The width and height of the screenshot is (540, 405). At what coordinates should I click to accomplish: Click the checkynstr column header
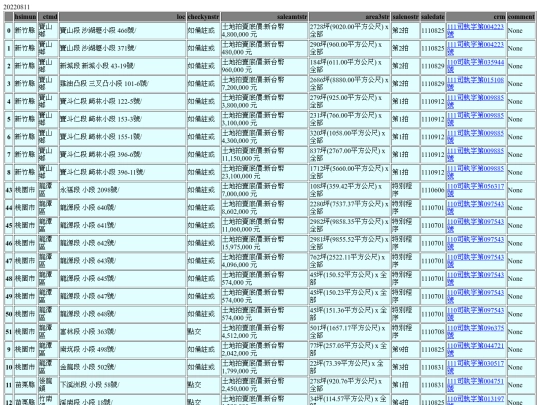(203, 17)
